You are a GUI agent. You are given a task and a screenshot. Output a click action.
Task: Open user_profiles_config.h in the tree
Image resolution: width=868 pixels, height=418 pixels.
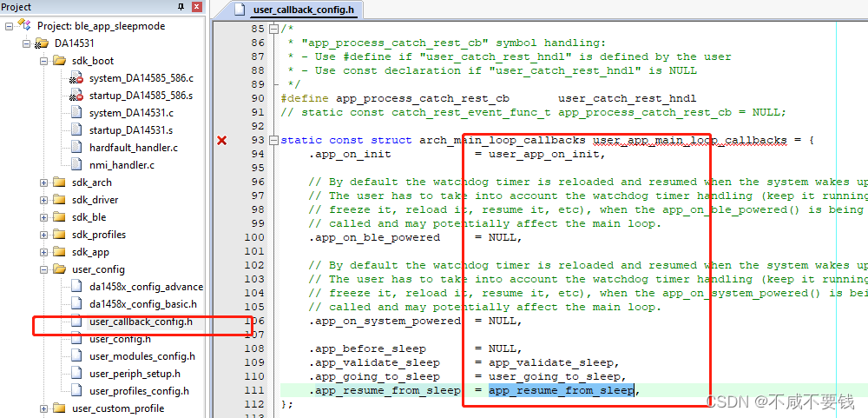(139, 391)
